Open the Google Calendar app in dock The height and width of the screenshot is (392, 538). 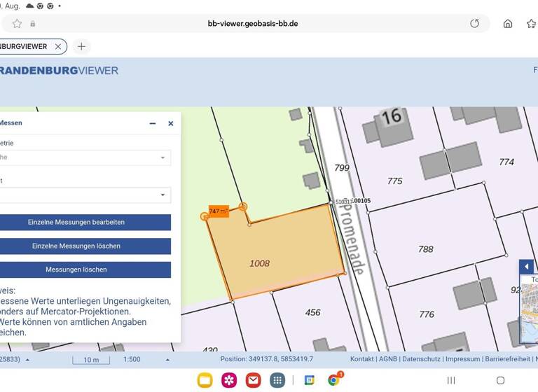(x=309, y=380)
